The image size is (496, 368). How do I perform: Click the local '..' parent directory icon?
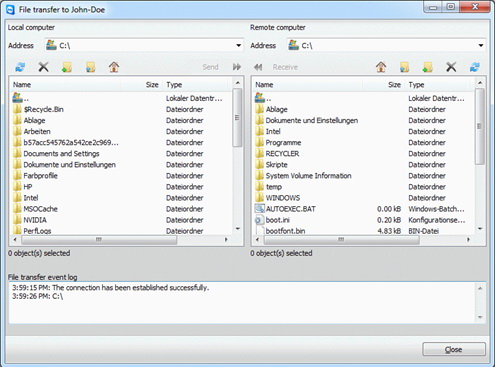(x=17, y=98)
